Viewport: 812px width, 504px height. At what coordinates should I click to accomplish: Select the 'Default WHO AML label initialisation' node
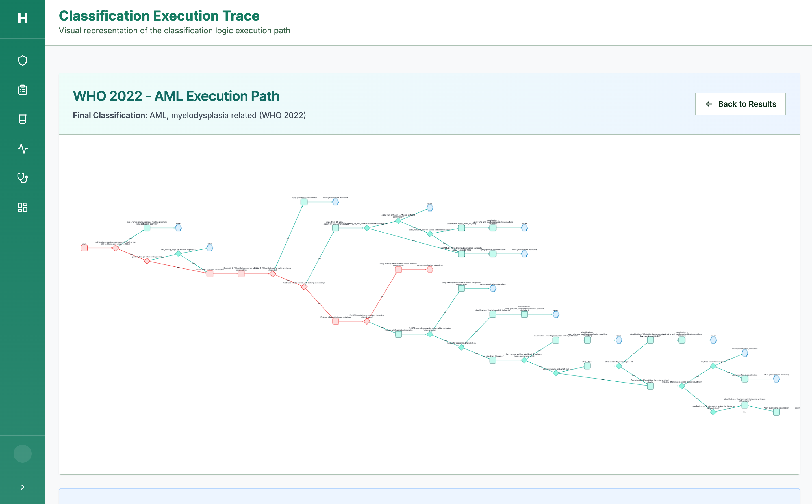click(210, 274)
